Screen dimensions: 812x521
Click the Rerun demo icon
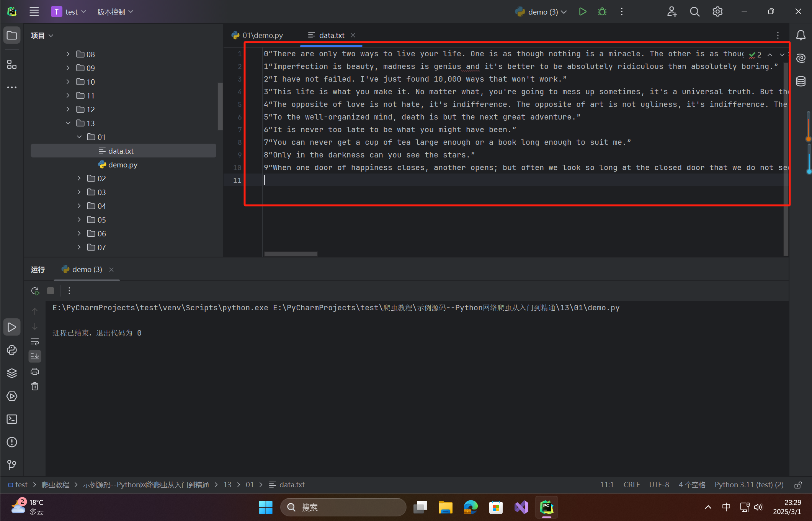35,291
